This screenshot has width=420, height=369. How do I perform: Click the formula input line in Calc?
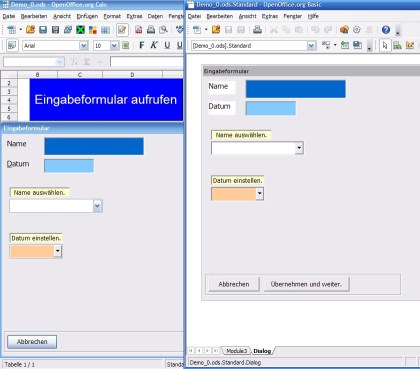[x=147, y=62]
